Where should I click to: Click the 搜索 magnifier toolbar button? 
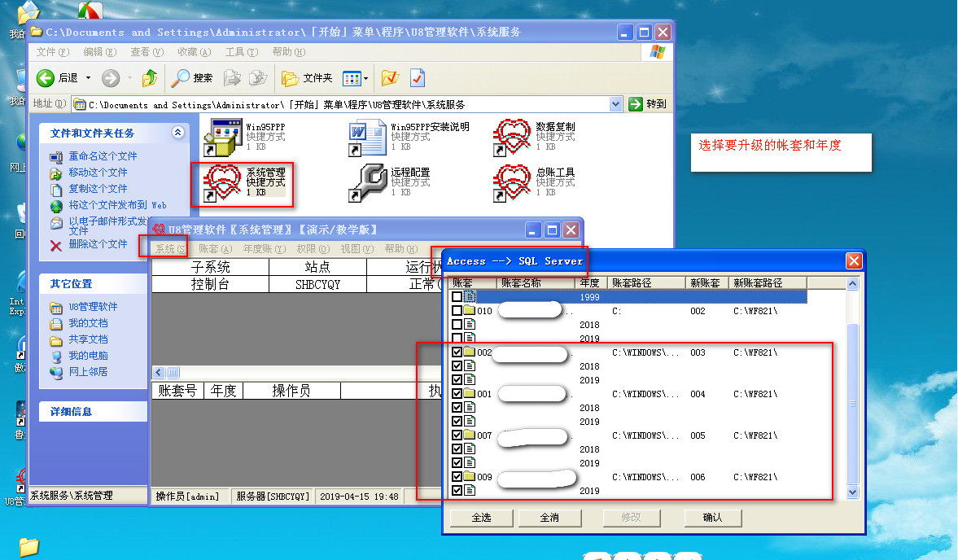pyautogui.click(x=191, y=78)
